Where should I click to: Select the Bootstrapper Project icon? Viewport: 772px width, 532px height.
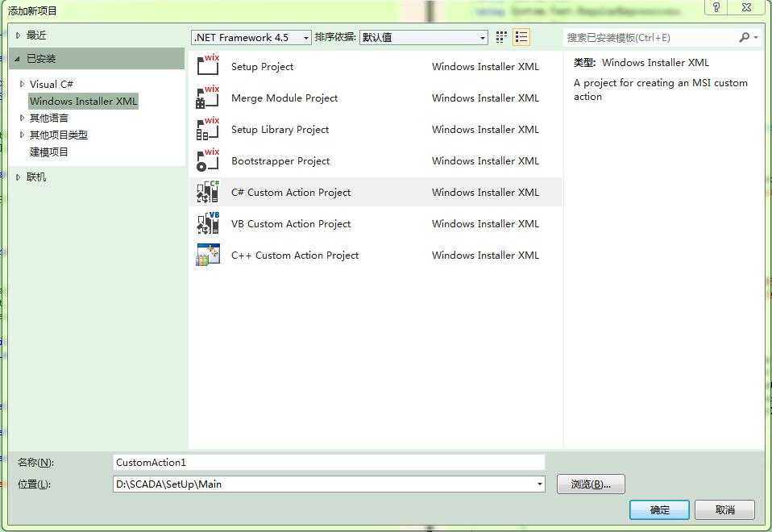(x=208, y=160)
